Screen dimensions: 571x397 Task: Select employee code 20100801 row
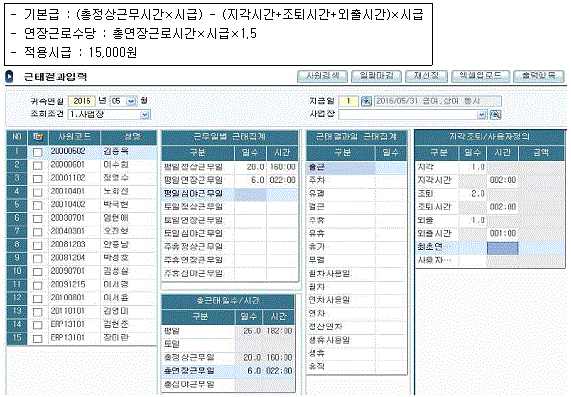click(x=82, y=298)
